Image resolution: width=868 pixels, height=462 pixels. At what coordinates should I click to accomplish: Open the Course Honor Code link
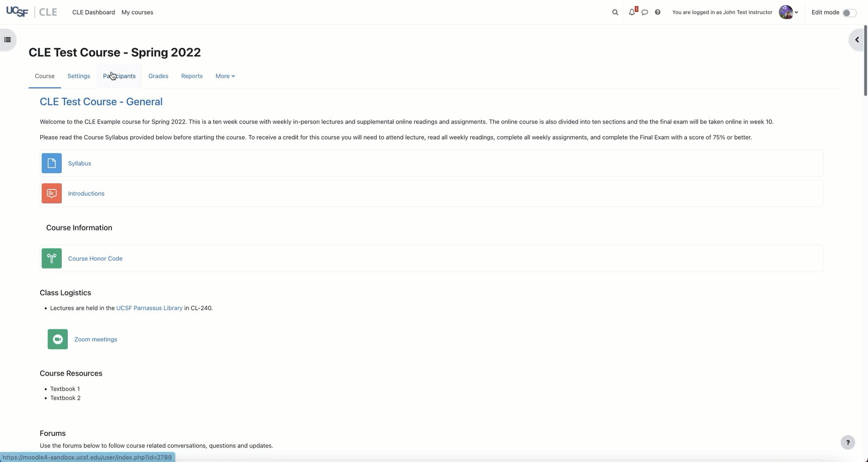pos(95,259)
